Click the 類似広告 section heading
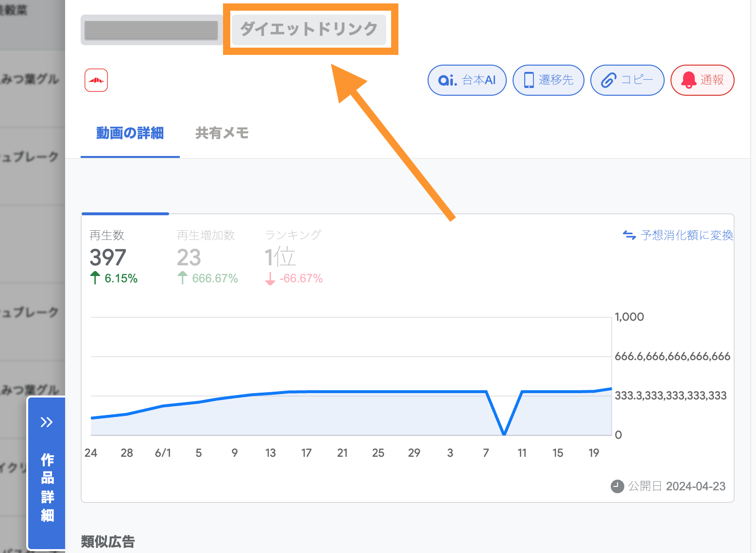This screenshot has height=553, width=756. pyautogui.click(x=108, y=541)
